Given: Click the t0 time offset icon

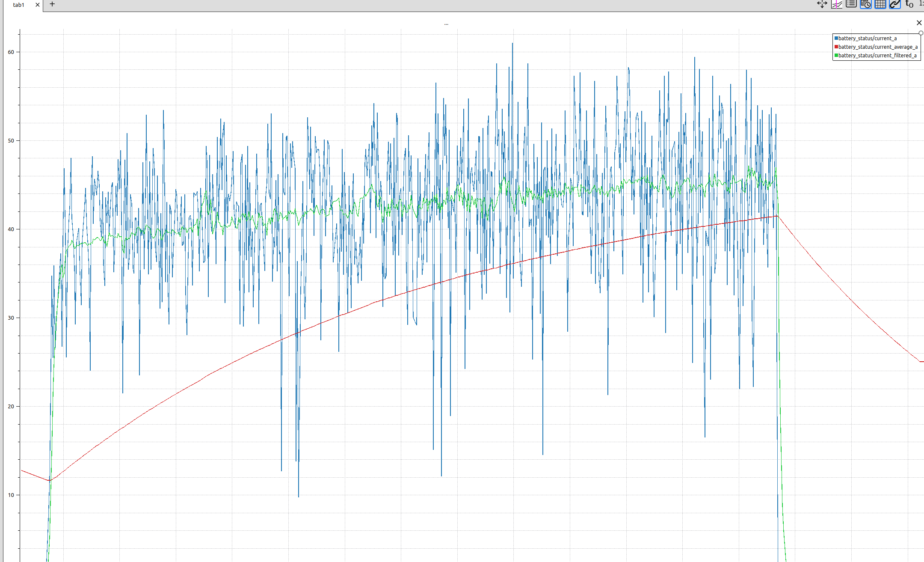Looking at the screenshot, I should [x=909, y=4].
